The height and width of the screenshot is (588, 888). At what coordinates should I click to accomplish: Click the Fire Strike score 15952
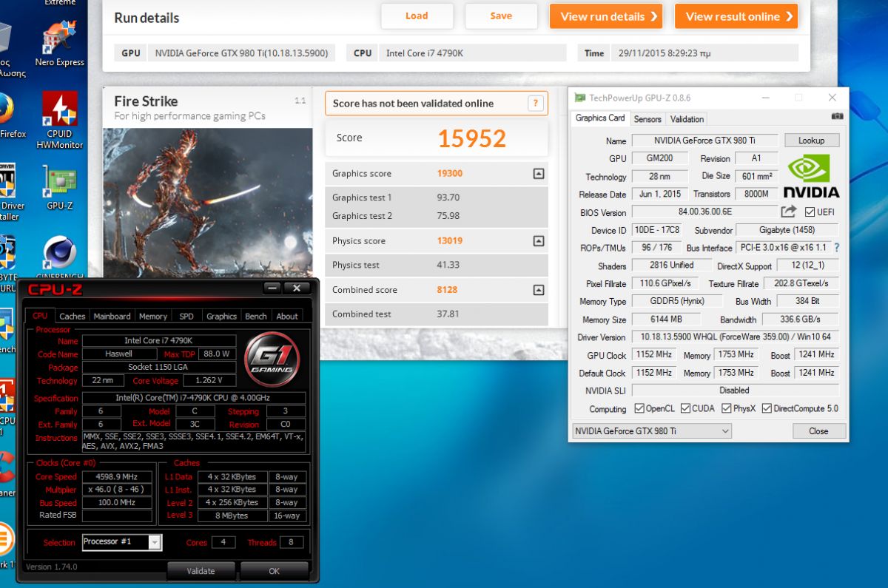click(x=471, y=138)
